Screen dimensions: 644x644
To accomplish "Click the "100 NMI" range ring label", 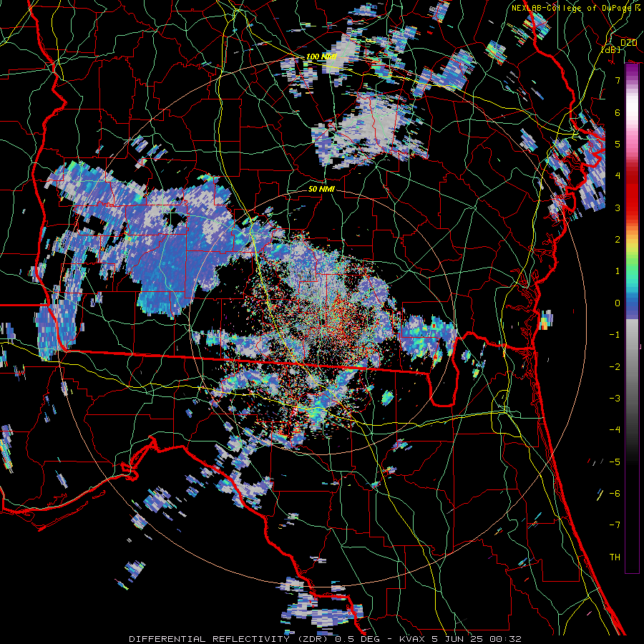I will (321, 57).
